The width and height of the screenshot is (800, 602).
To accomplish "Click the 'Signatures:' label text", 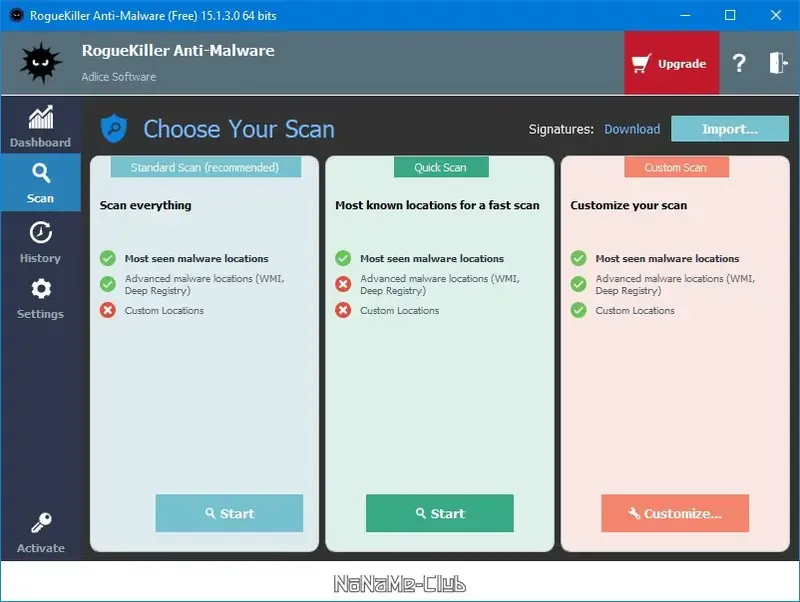I will coord(561,129).
